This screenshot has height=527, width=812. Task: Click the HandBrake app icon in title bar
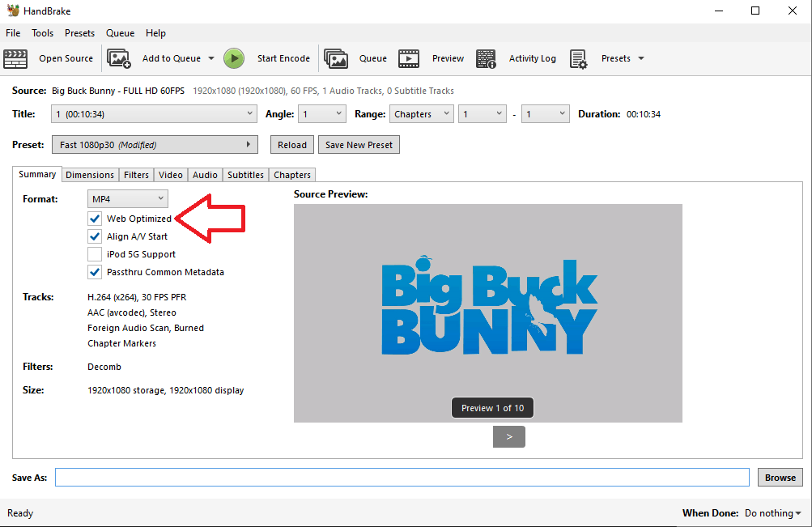12,11
